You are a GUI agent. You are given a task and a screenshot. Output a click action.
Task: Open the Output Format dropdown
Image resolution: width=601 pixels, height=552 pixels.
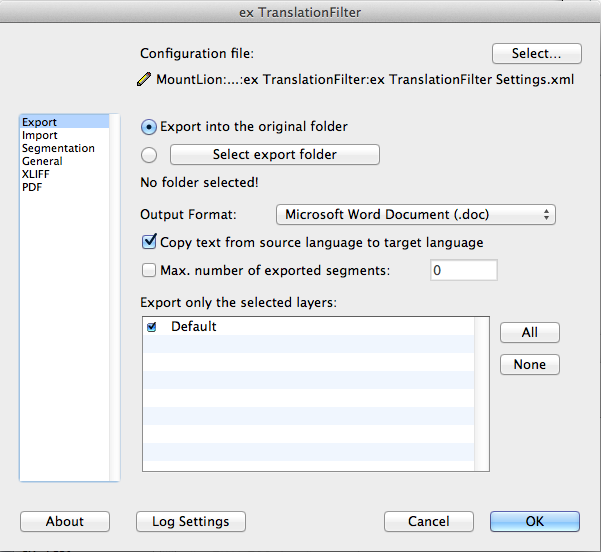pos(415,214)
